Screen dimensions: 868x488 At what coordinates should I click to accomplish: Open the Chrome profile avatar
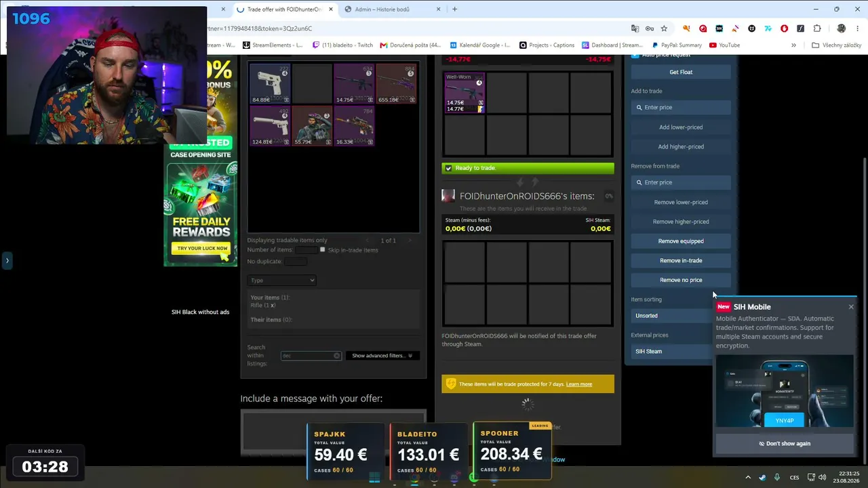[842, 28]
